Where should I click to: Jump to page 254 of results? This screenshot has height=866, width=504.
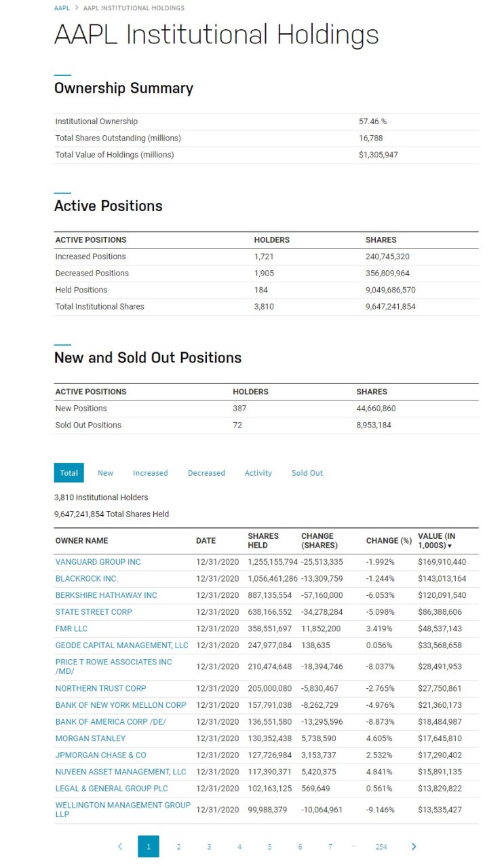[x=381, y=846]
